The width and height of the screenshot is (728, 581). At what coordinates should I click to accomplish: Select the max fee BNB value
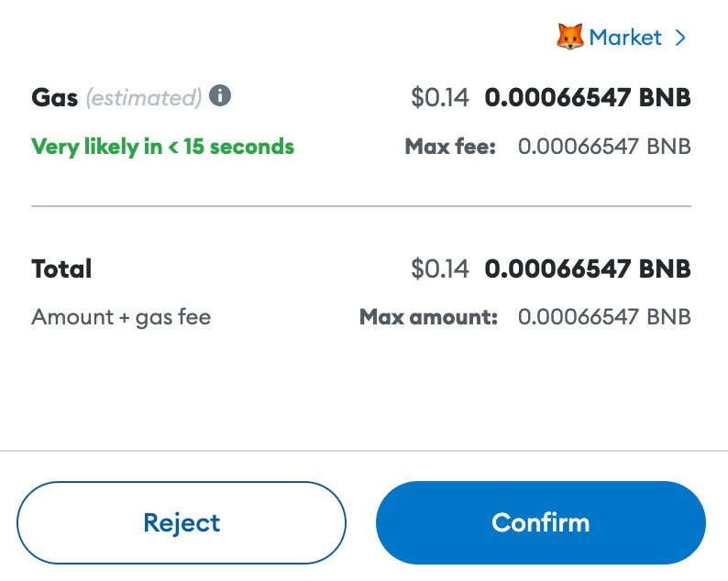point(604,147)
